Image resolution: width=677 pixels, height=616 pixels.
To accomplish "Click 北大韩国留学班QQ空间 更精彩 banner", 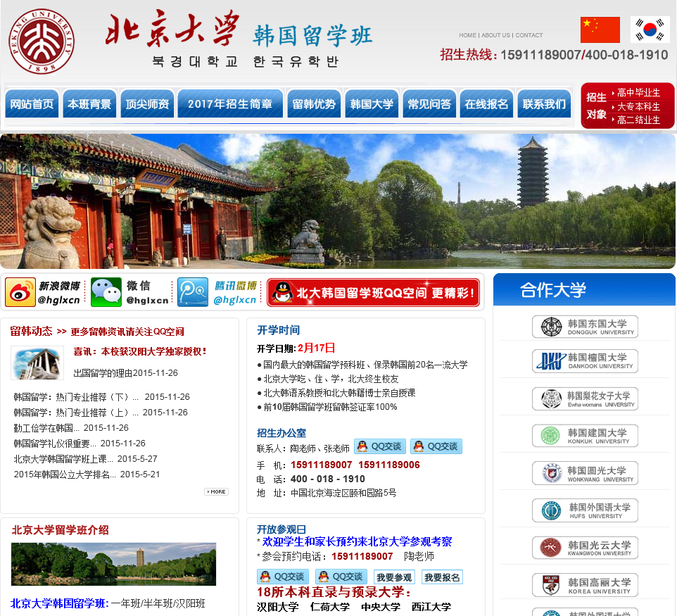I will tap(374, 293).
